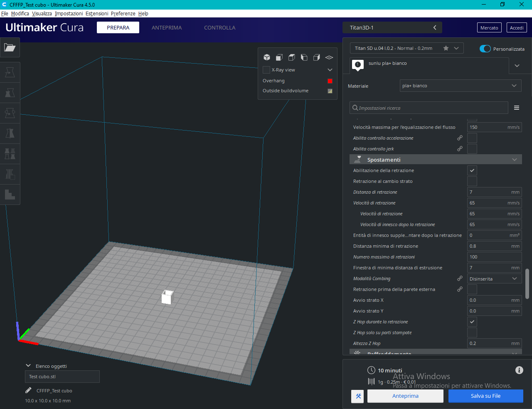Select the Mirror tool in the left toolbar
532x409 pixels.
10,133
